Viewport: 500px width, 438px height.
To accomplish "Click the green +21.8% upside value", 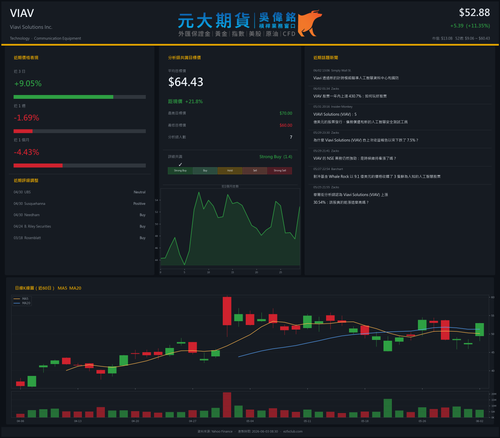I will tap(194, 101).
